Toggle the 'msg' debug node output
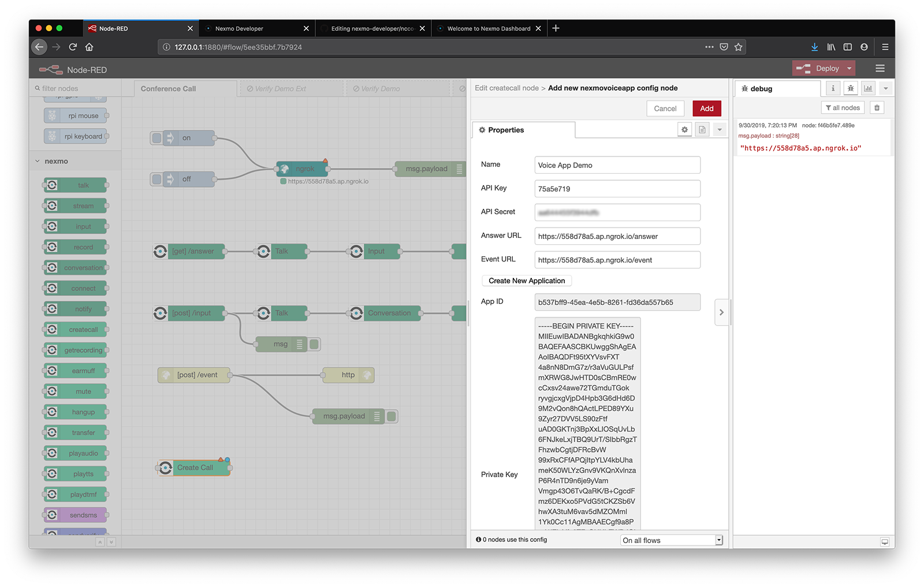The image size is (924, 587). tap(314, 344)
